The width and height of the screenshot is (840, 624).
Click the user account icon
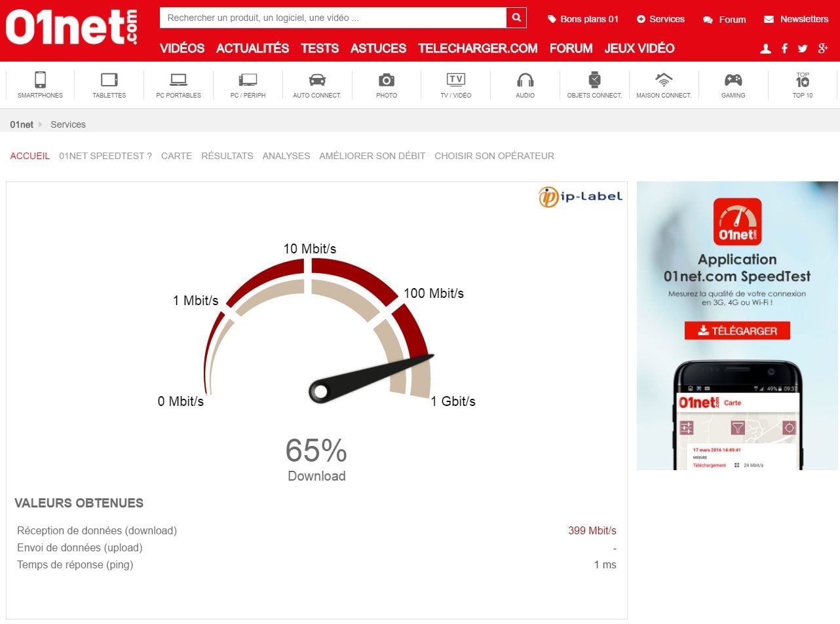[765, 48]
